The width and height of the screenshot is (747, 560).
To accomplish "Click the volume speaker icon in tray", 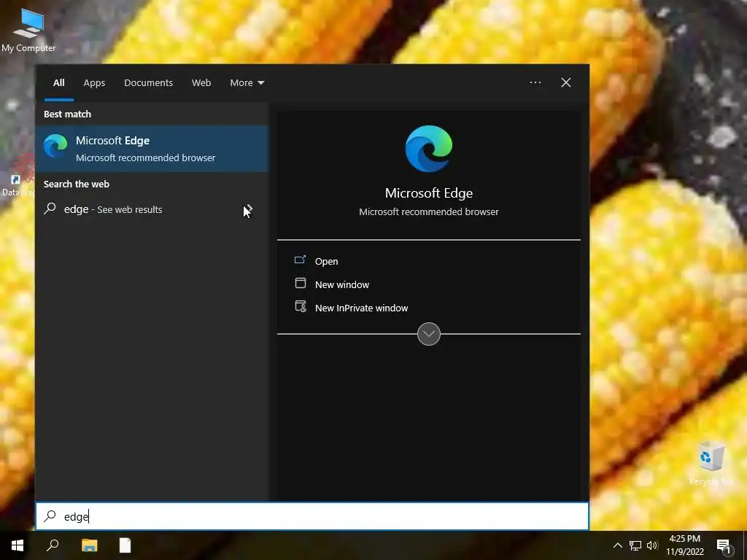I will point(652,545).
